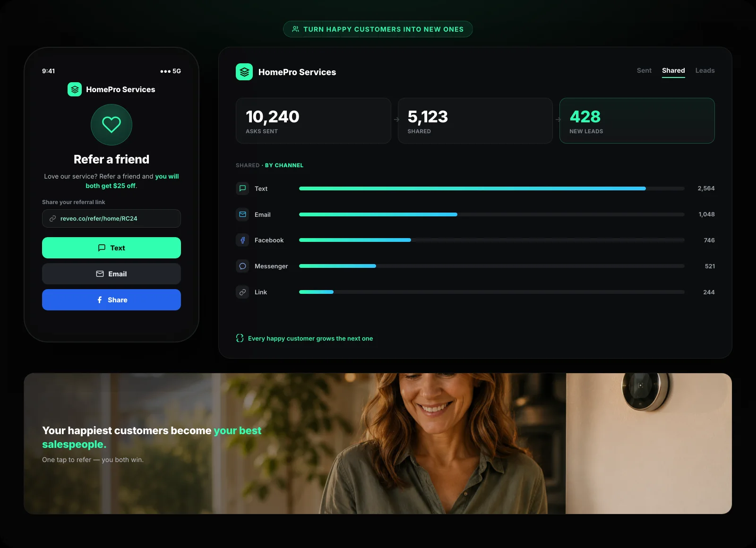This screenshot has height=548, width=756.
Task: Click the Turn Happy Customers Into New Ones pill
Action: (x=378, y=29)
